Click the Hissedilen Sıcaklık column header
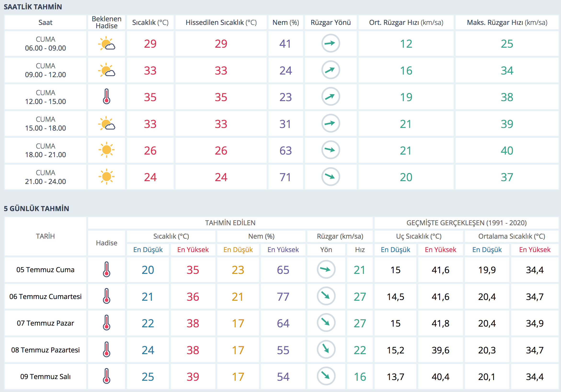Viewport: 561px width, 392px height. click(221, 23)
